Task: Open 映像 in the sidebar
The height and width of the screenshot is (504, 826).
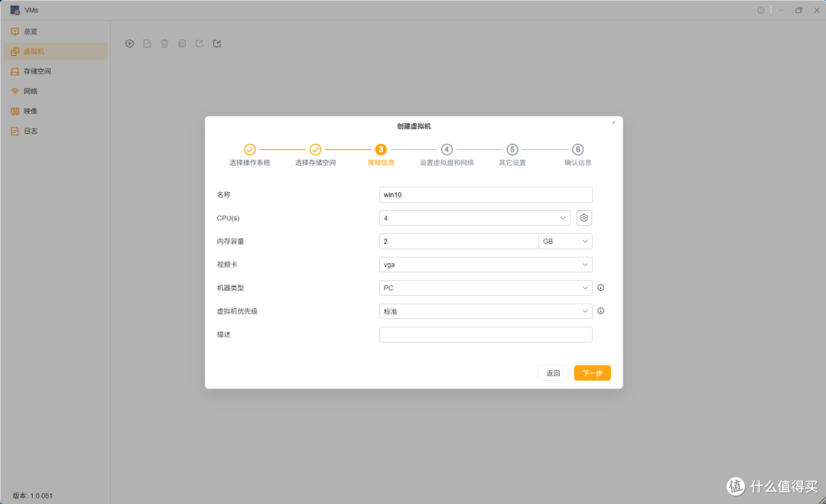Action: click(x=55, y=111)
